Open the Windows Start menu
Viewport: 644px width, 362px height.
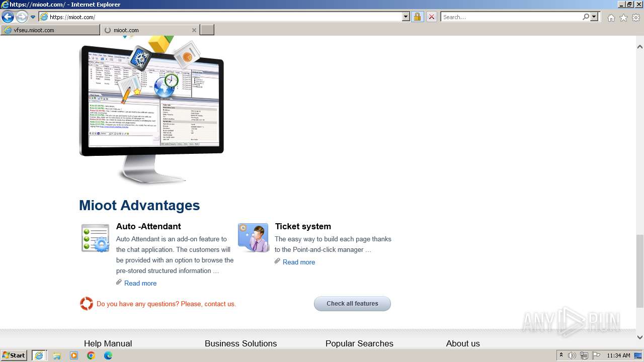point(14,355)
